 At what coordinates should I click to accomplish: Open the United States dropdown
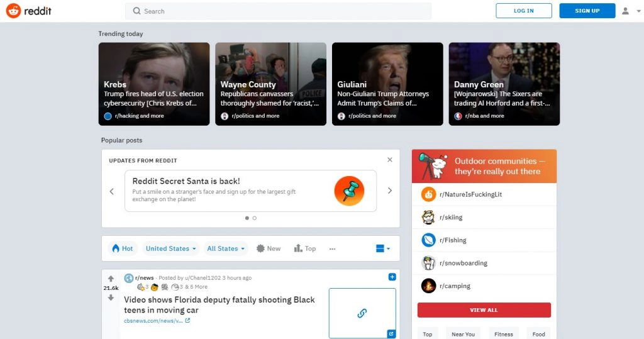tap(171, 248)
